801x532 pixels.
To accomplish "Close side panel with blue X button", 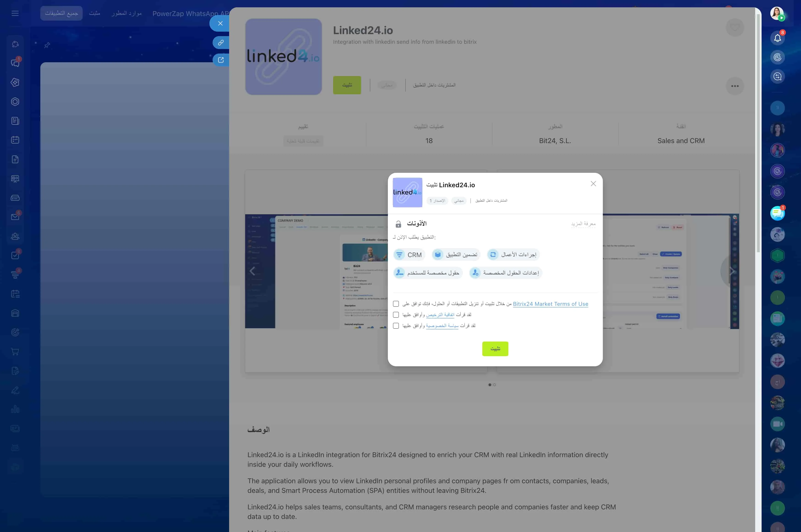I will [x=220, y=23].
